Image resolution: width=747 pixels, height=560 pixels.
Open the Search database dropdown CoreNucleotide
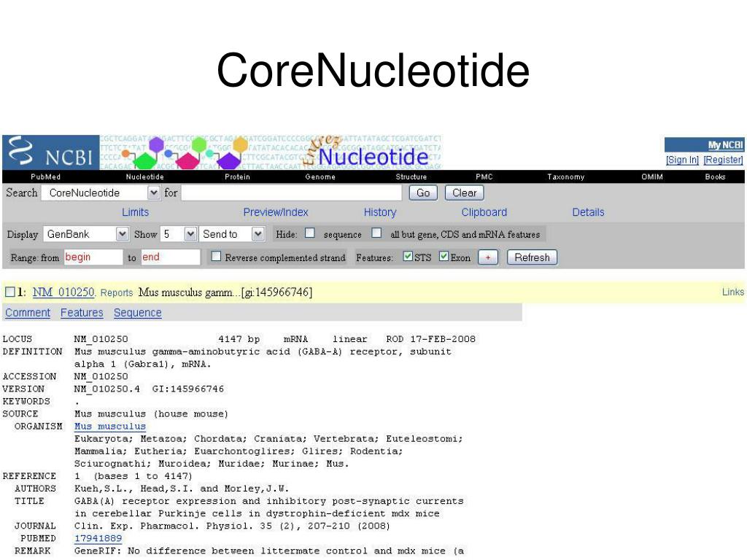tap(101, 192)
